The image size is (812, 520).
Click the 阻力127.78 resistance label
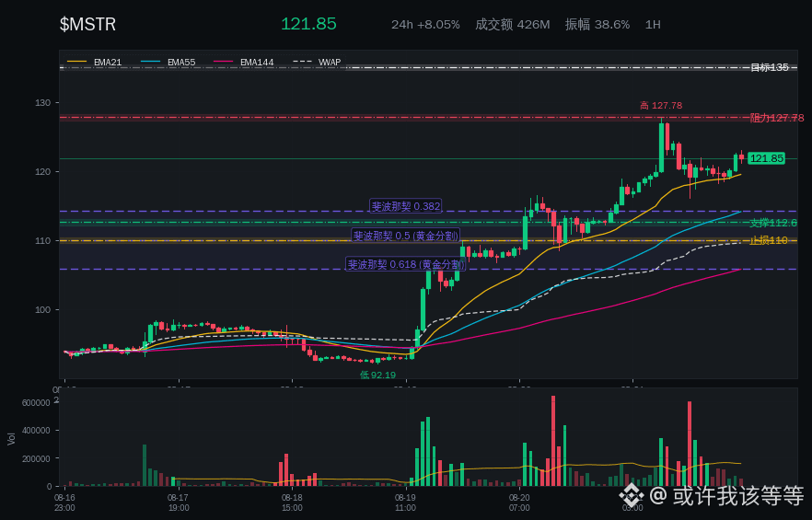pos(777,118)
